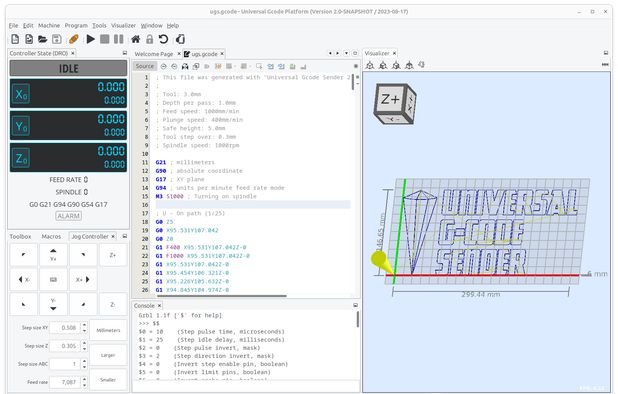Image resolution: width=618 pixels, height=394 pixels.
Task: Open editor tabs list dropdown arrow
Action: tap(346, 53)
